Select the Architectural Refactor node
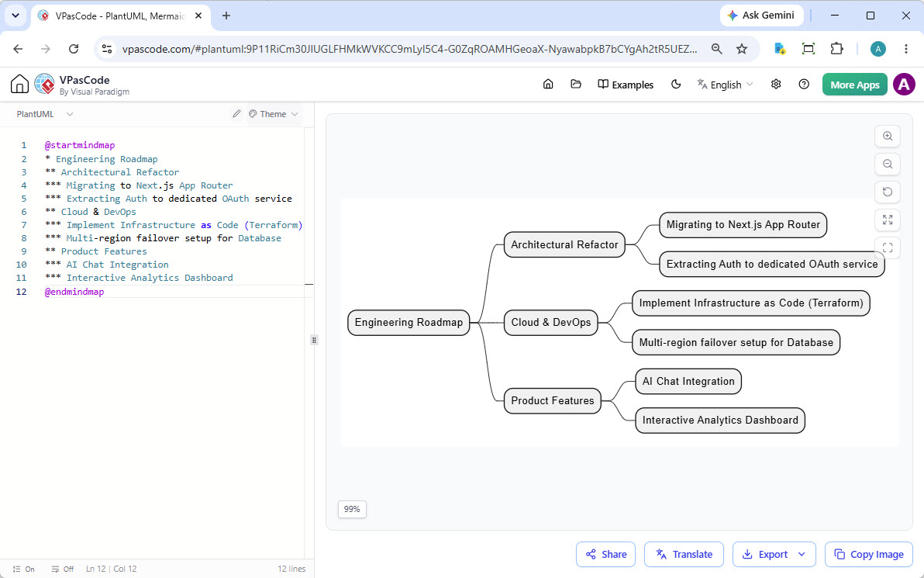The height and width of the screenshot is (578, 924). coord(564,244)
